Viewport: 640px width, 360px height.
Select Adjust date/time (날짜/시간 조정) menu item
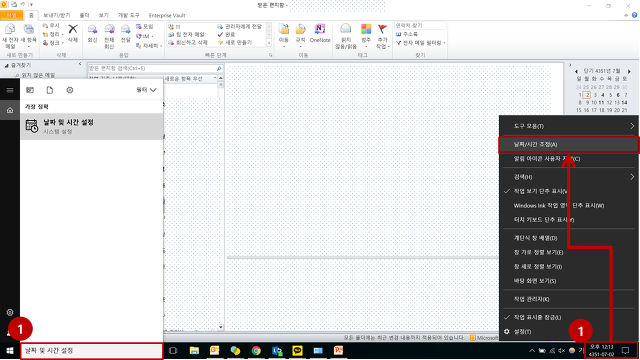click(569, 144)
